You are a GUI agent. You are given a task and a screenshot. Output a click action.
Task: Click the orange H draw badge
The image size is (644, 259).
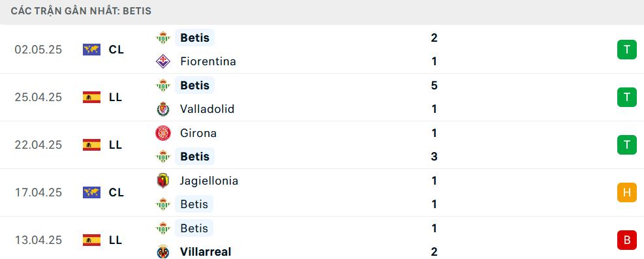(627, 192)
